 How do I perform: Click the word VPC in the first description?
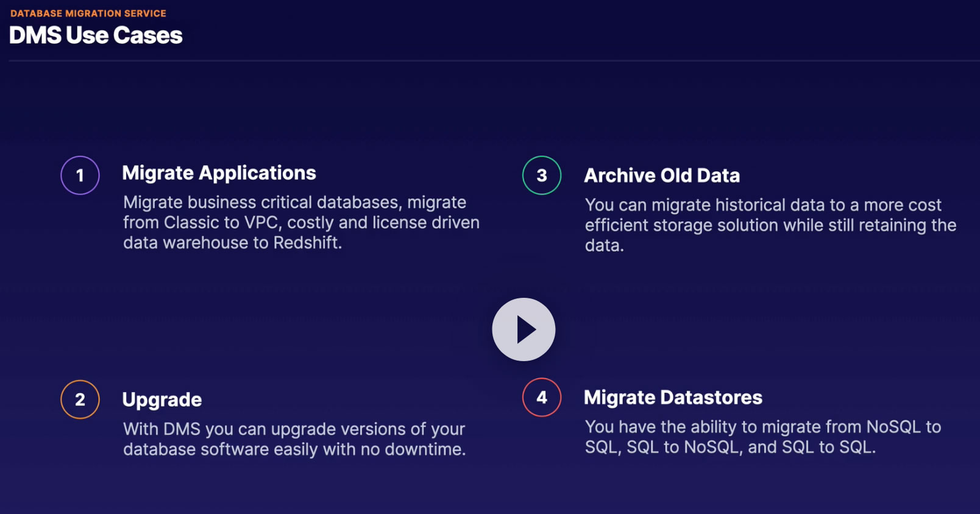262,222
